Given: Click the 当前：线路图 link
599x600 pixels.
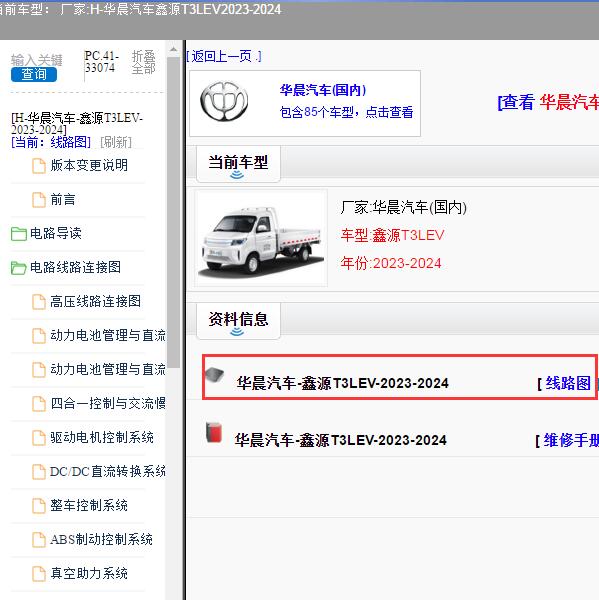Looking at the screenshot, I should pyautogui.click(x=51, y=142).
